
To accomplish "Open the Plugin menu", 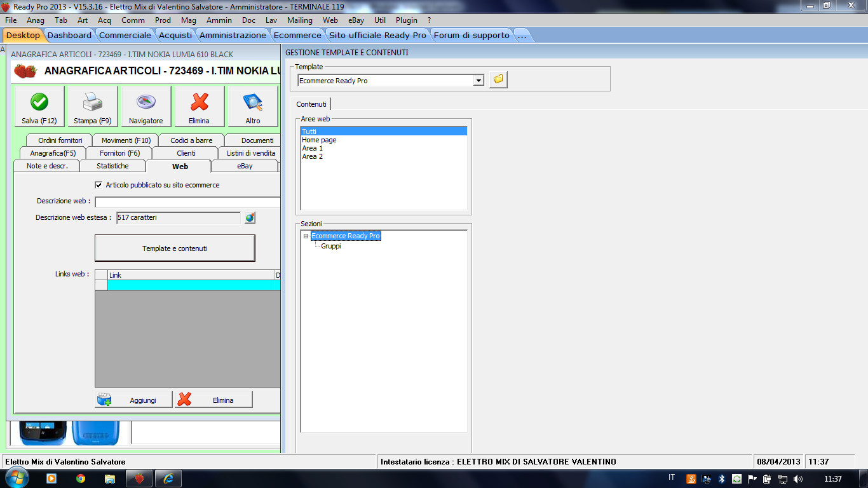I will tap(407, 20).
